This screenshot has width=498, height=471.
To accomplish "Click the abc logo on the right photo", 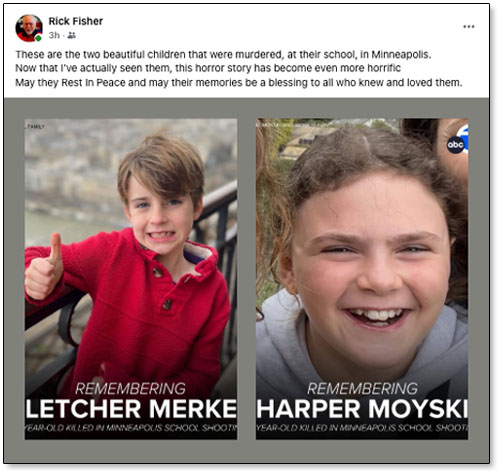I will 455,145.
